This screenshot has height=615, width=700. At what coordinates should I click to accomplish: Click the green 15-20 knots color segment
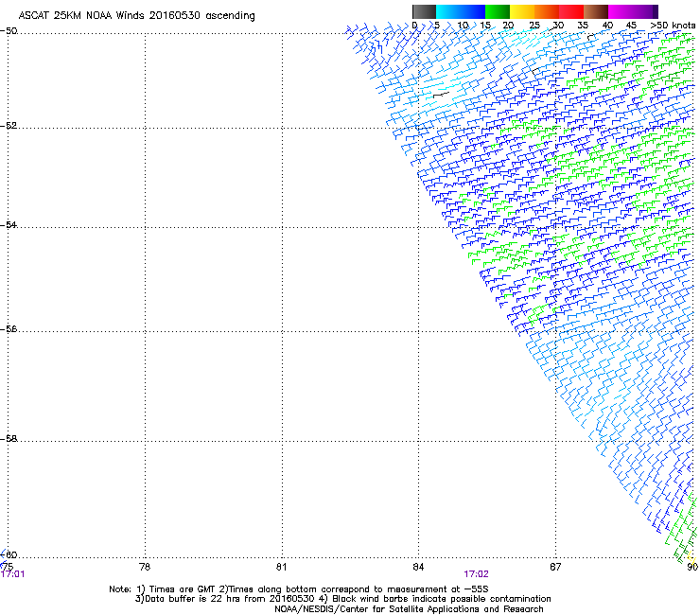[498, 11]
